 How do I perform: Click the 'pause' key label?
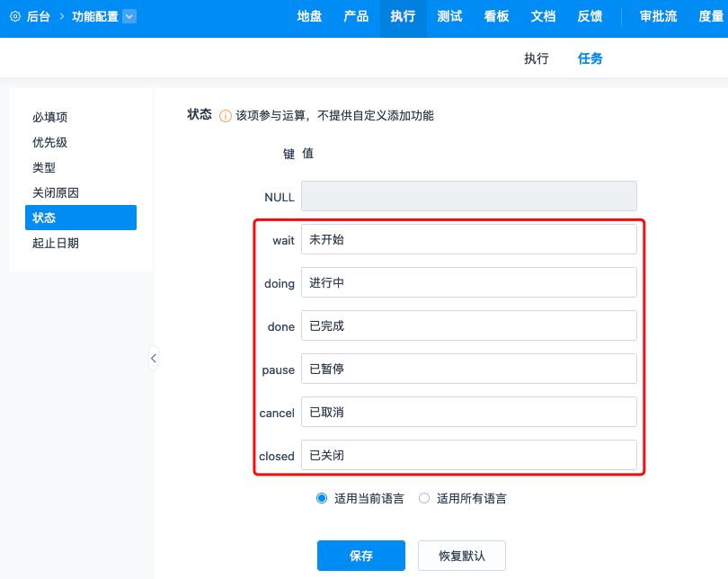(279, 370)
